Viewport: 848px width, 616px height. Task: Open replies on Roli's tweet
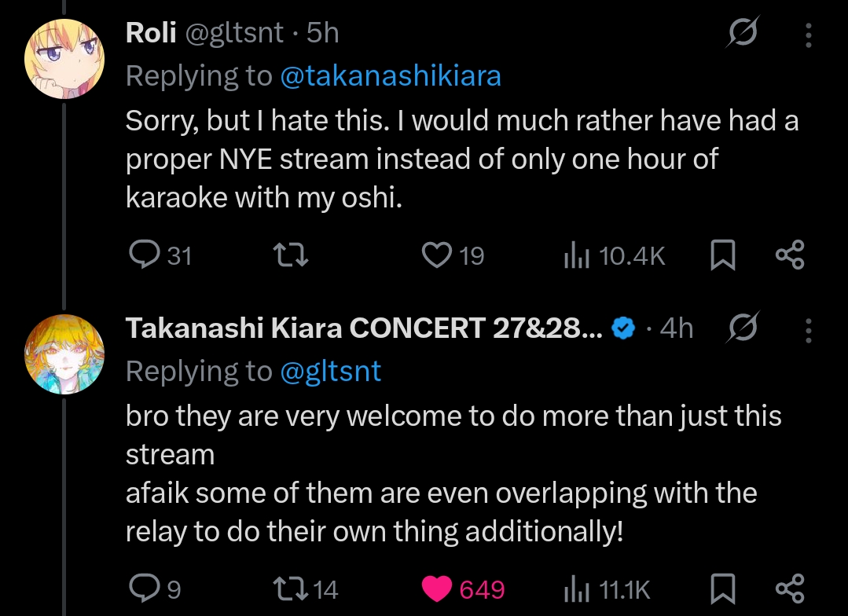144,255
